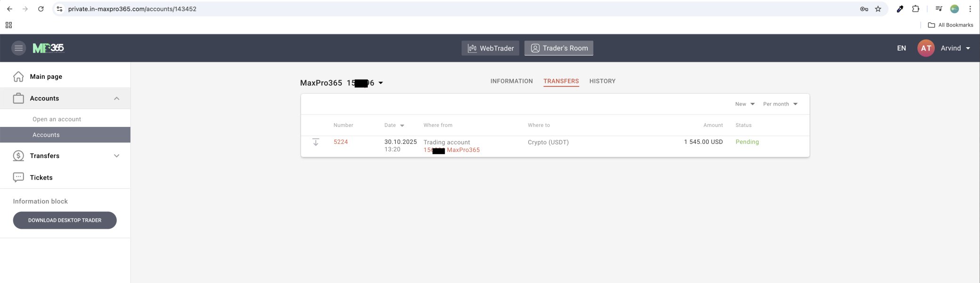This screenshot has height=283, width=980.
Task: Open the eyedropper extension icon
Action: click(899, 9)
